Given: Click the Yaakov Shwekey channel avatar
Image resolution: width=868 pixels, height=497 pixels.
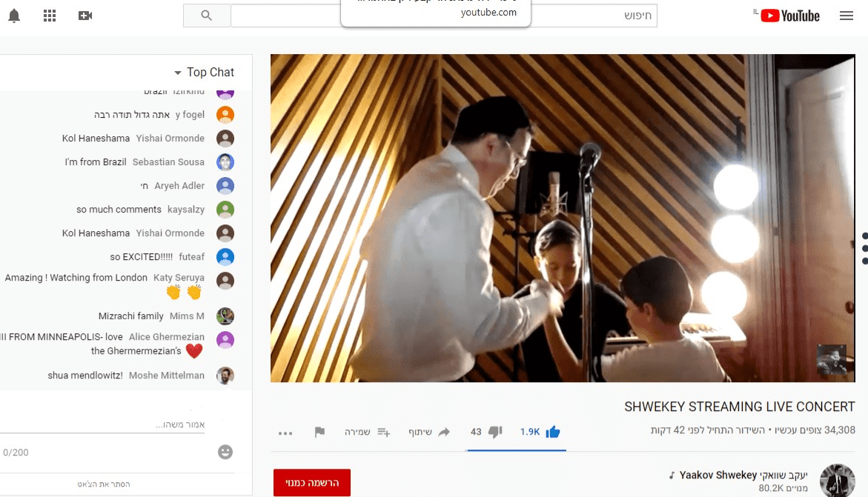Looking at the screenshot, I should click(x=837, y=481).
